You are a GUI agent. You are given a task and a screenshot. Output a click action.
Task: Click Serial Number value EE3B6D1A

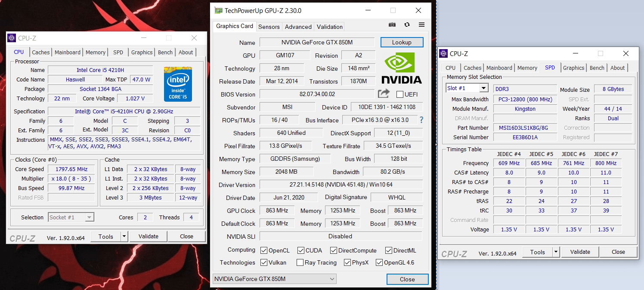point(525,137)
